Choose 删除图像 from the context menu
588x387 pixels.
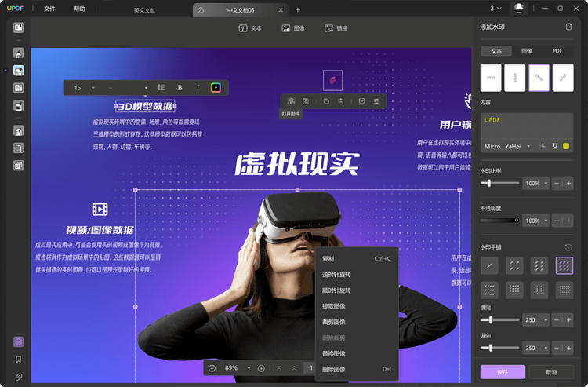click(356, 370)
